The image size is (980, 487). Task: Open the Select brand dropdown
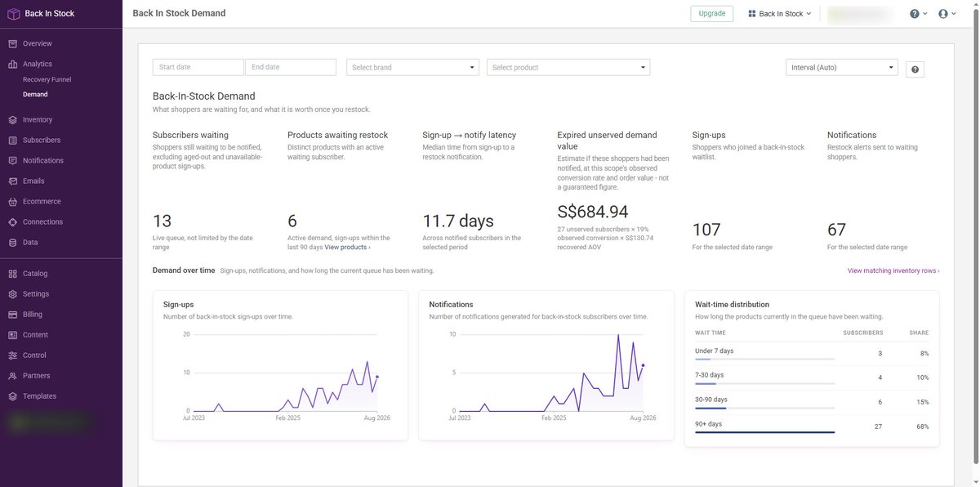point(412,68)
